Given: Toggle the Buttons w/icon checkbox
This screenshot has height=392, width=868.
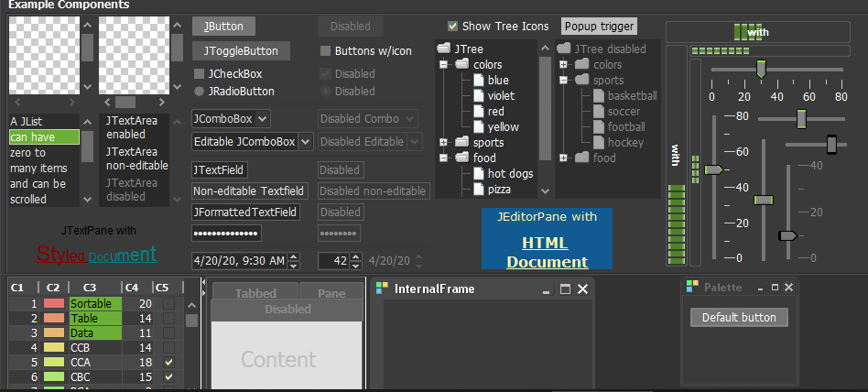Looking at the screenshot, I should (x=326, y=51).
